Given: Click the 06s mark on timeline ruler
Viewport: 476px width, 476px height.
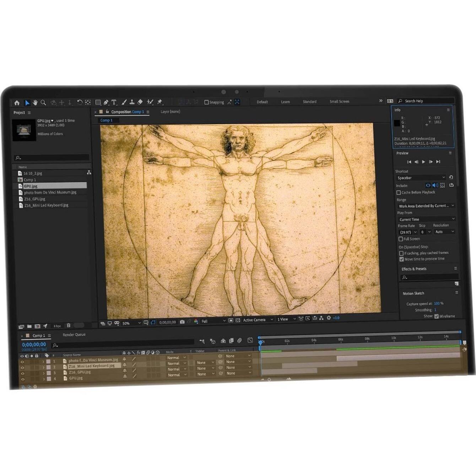Looking at the screenshot, I should pyautogui.click(x=340, y=340).
